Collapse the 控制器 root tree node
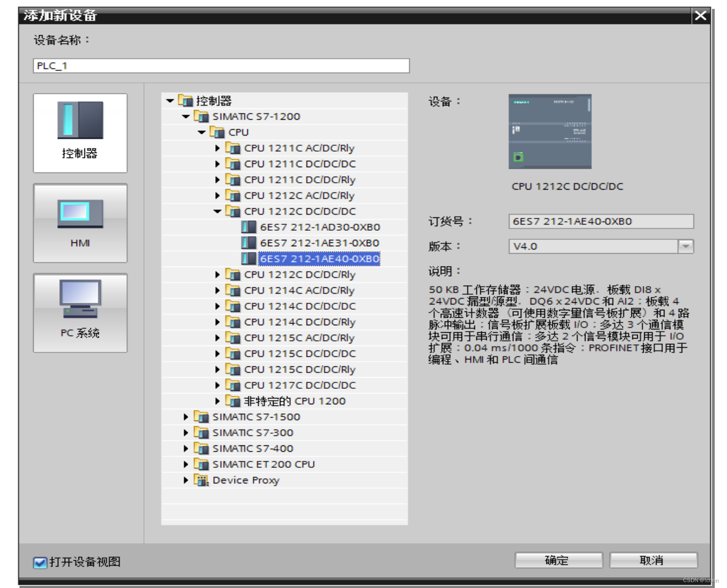This screenshot has height=588, width=727. point(170,100)
